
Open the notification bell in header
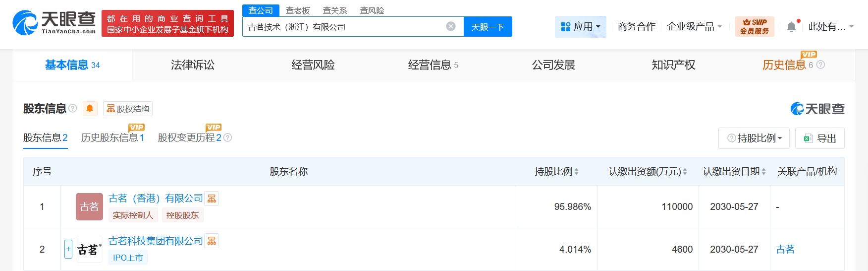pyautogui.click(x=791, y=27)
